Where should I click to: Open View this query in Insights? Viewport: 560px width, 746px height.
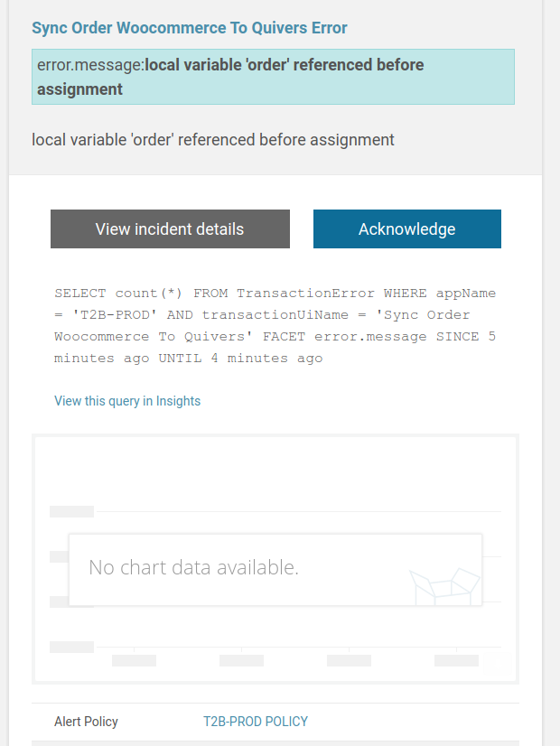[x=127, y=401]
